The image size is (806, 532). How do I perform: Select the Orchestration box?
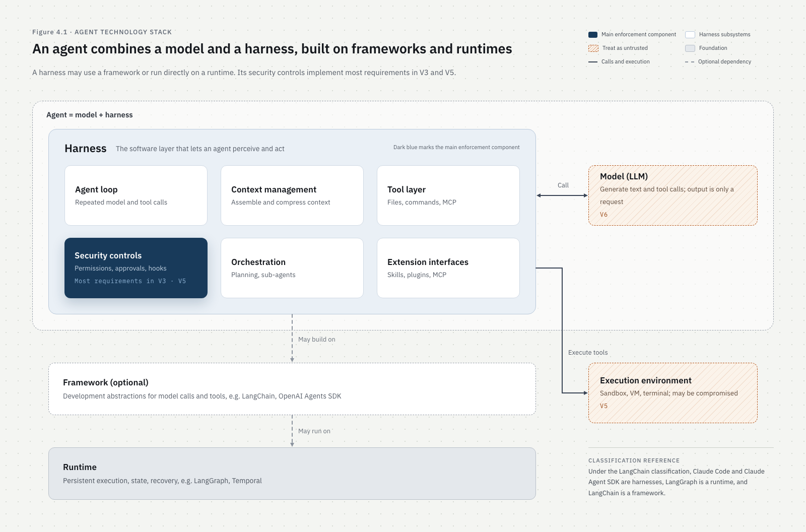[292, 268]
